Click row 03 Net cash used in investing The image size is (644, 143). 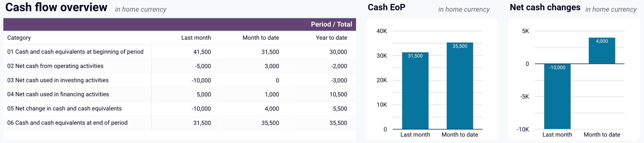point(180,80)
